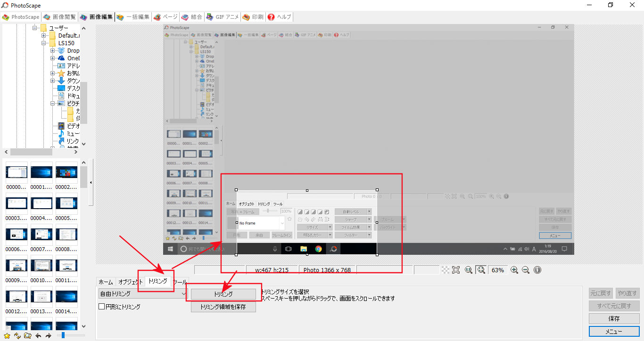The image size is (644, 341).
Task: Click the 63% zoom percentage field
Action: 498,270
